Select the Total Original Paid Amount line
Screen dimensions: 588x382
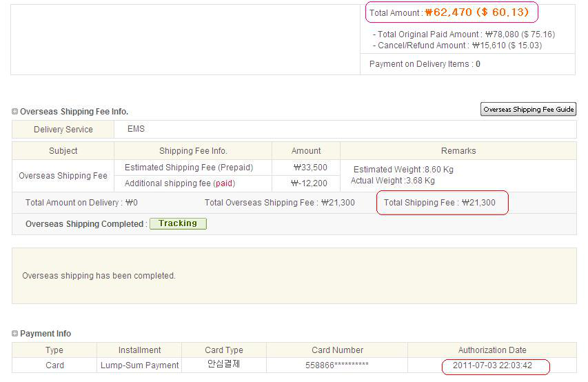463,34
